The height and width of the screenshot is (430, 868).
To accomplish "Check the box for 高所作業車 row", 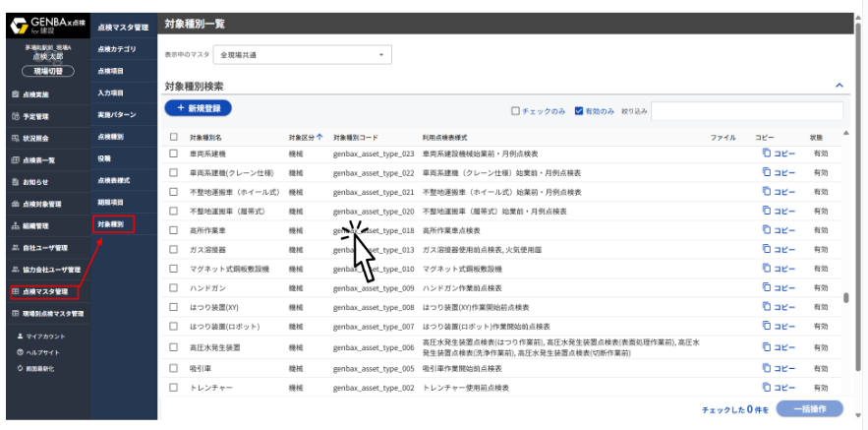I will click(x=174, y=230).
